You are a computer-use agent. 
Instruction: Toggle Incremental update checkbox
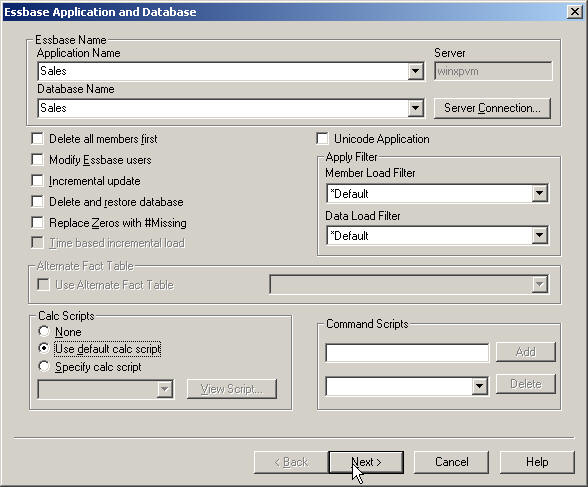click(38, 180)
